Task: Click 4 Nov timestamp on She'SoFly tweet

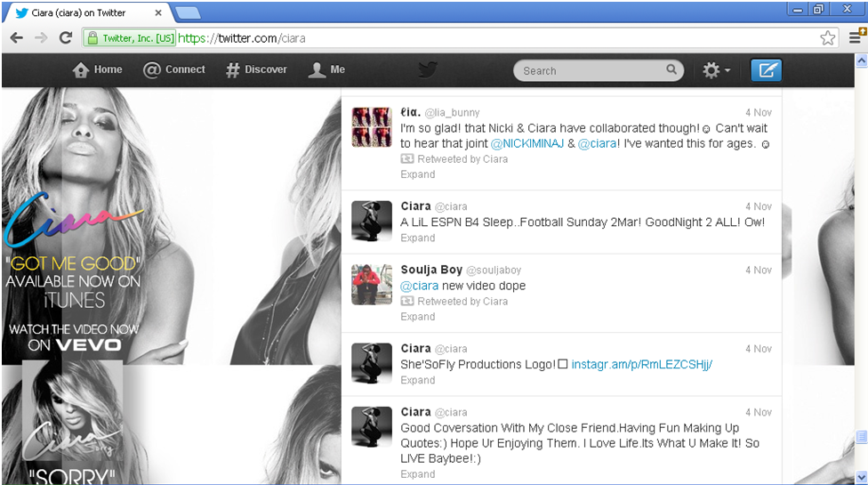Action: click(759, 349)
